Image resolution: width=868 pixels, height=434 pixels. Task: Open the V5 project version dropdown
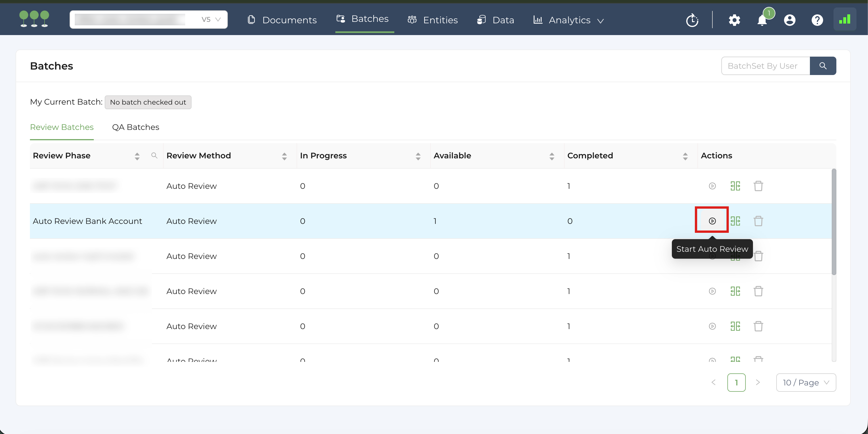[211, 20]
